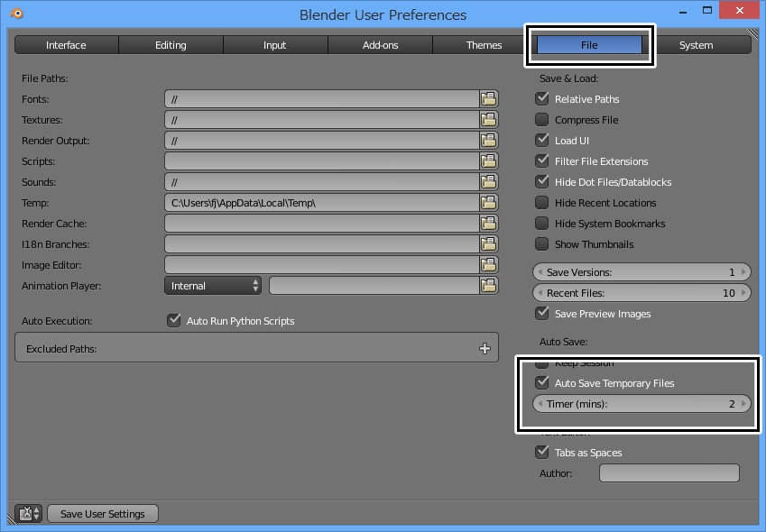This screenshot has width=766, height=532.
Task: Toggle Relative Paths checkbox
Action: (x=541, y=98)
